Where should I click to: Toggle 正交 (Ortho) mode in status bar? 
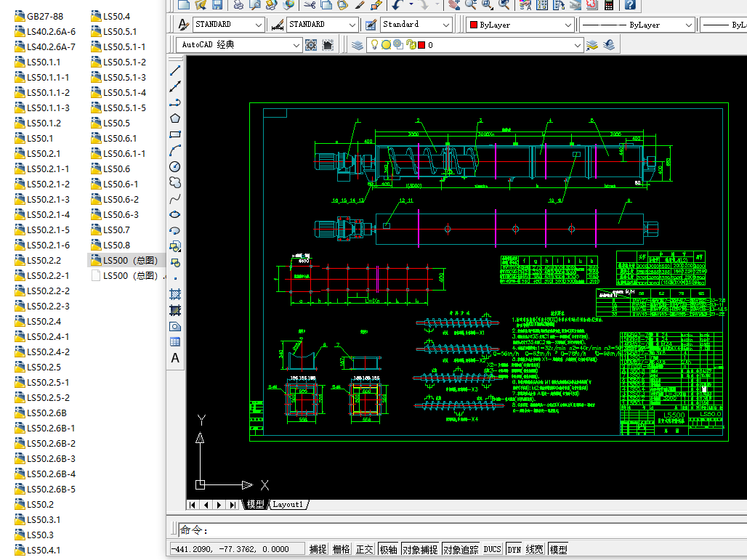[x=365, y=550]
